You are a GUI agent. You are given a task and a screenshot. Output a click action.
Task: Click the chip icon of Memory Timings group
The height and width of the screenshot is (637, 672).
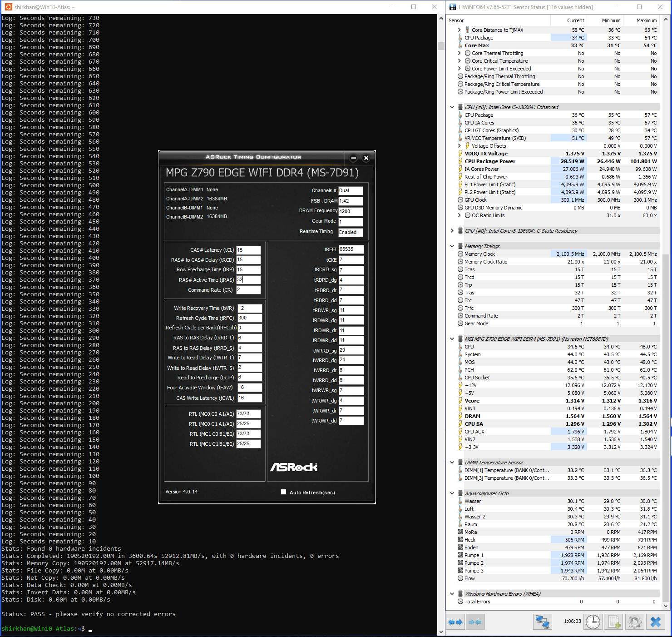point(460,246)
